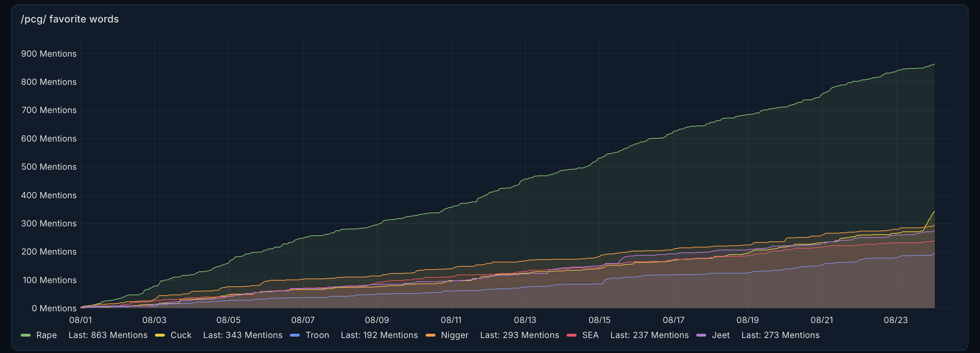Click the 08/01 x-axis date label
Screen dimensions: 980x353
click(80, 320)
